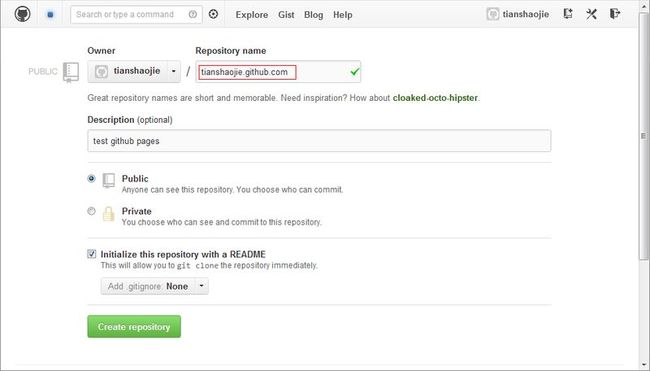
Task: Use the cloaked-octo-hipster name suggestion
Action: (x=435, y=98)
